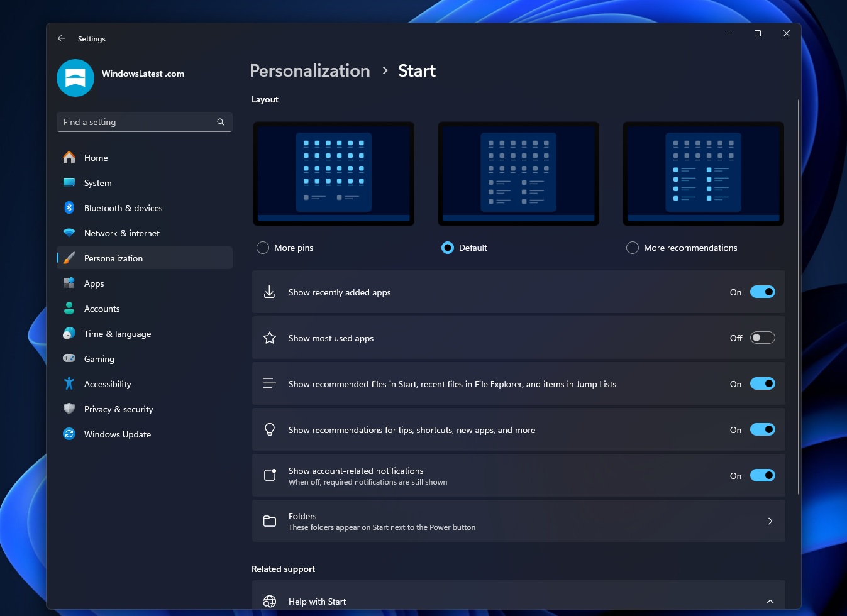Click the Privacy shield icon
The image size is (847, 616).
pos(69,409)
